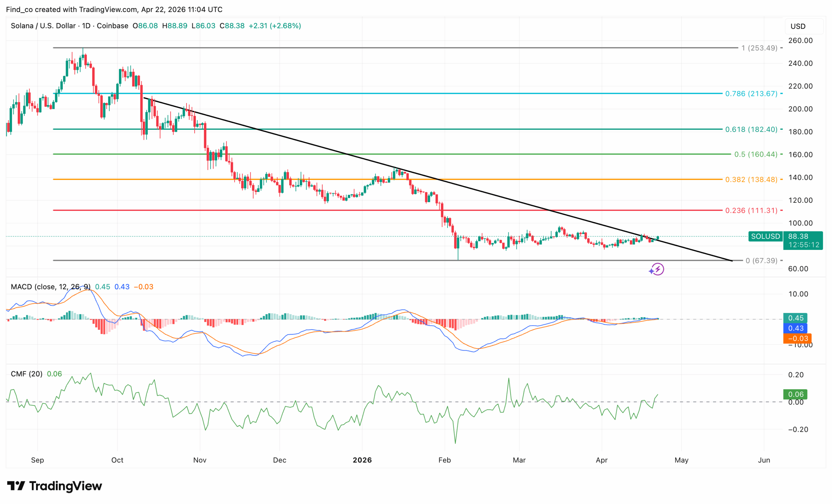Click the 2026 label on the time axis
Screen dimensions: 832x504
(x=362, y=460)
